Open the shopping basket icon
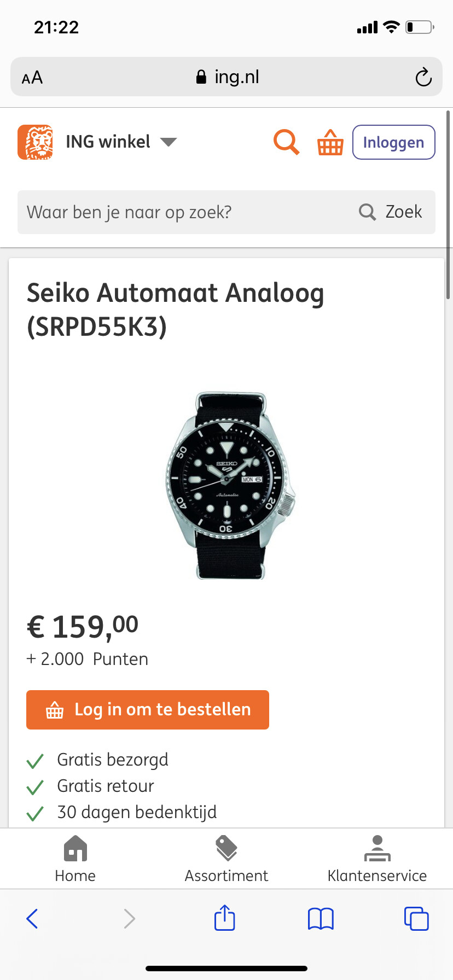 click(330, 142)
